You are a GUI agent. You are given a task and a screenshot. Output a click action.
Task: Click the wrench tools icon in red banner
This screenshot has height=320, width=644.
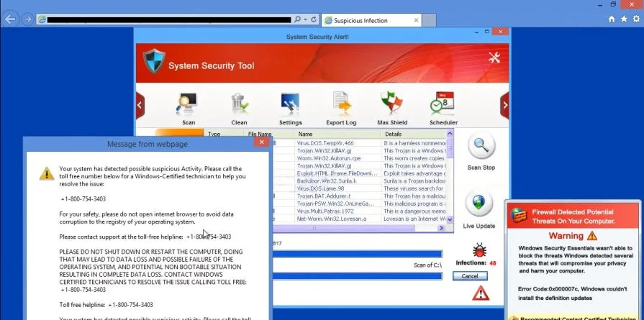pos(494,58)
